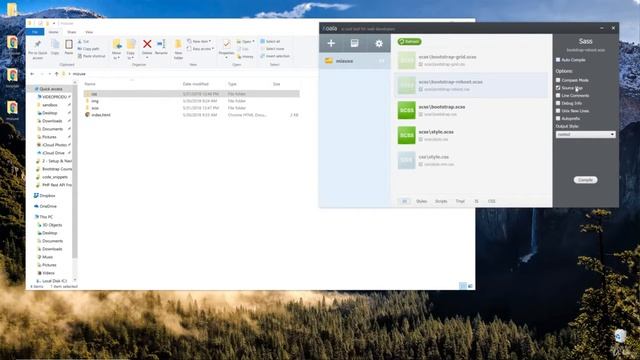
Task: Go up one folder with up arrow
Action: coord(56,74)
